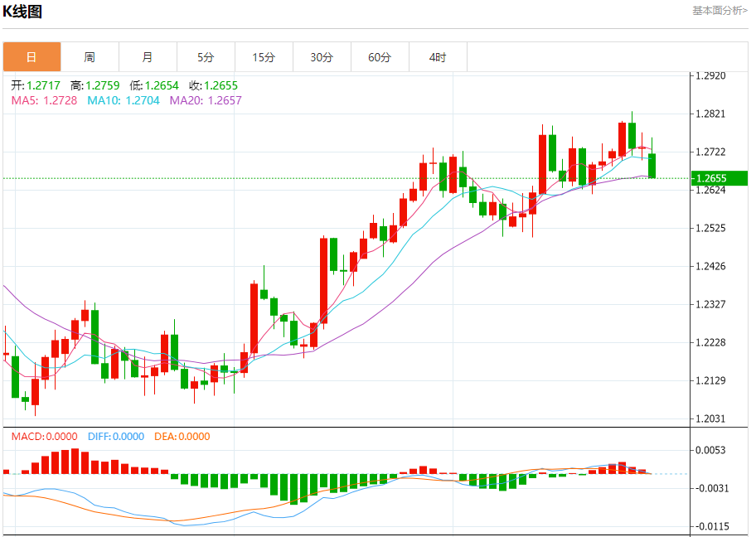Click the 开:1.2717 open price value

[x=36, y=86]
